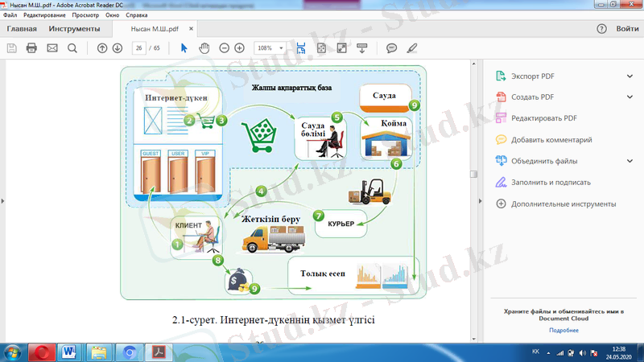Follow the Подробнее link
The height and width of the screenshot is (362, 644).
point(563,330)
